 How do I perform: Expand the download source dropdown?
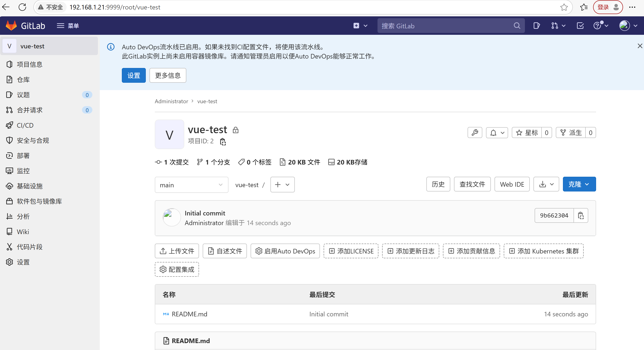(x=546, y=184)
